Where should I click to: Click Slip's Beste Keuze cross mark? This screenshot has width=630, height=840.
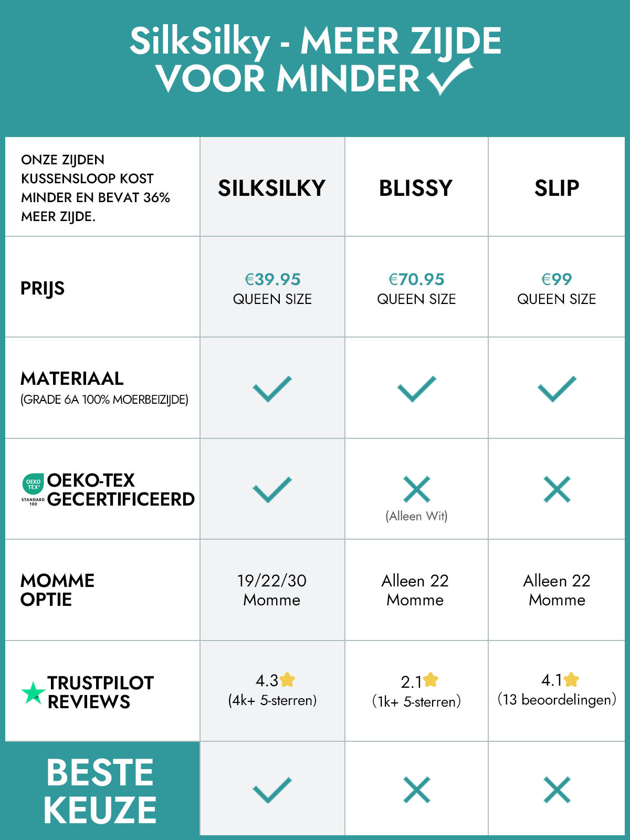557,790
